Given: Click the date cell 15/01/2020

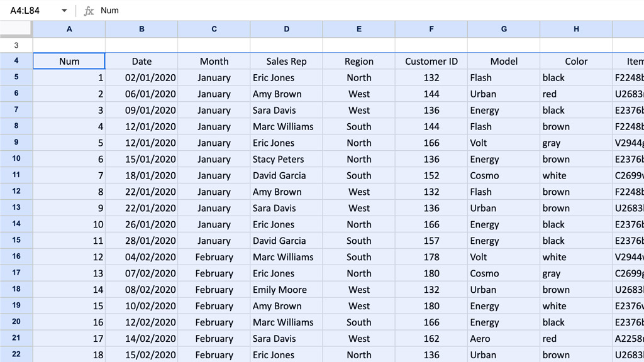Looking at the screenshot, I should [142, 160].
